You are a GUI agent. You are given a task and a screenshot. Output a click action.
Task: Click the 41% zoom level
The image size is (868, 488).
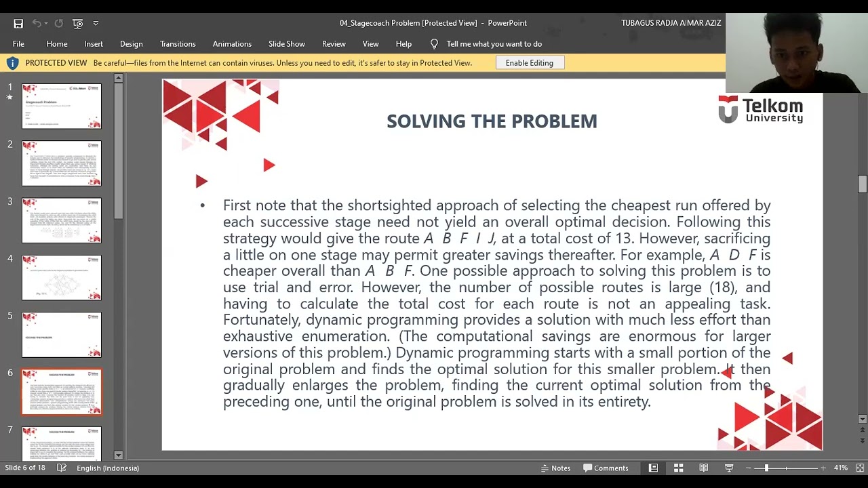click(x=841, y=468)
